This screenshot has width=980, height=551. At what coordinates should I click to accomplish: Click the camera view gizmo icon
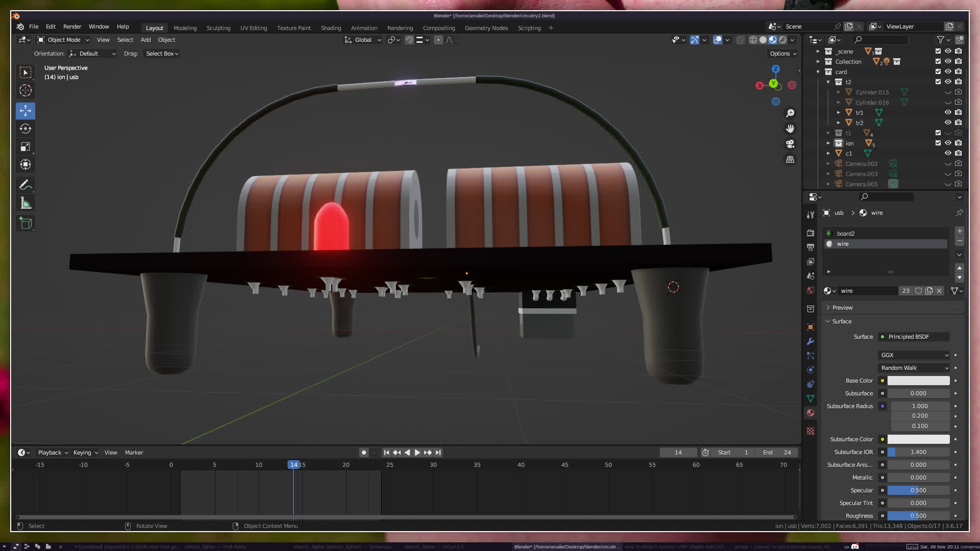click(x=790, y=144)
